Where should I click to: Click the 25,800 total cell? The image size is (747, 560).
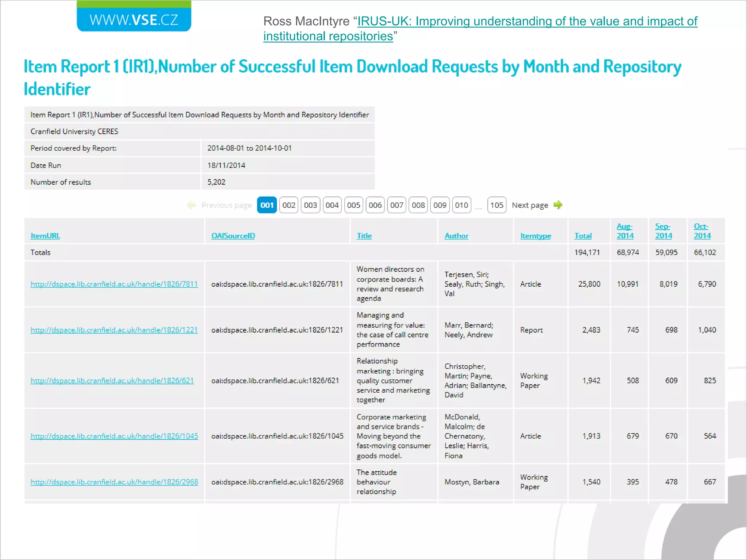tap(589, 284)
